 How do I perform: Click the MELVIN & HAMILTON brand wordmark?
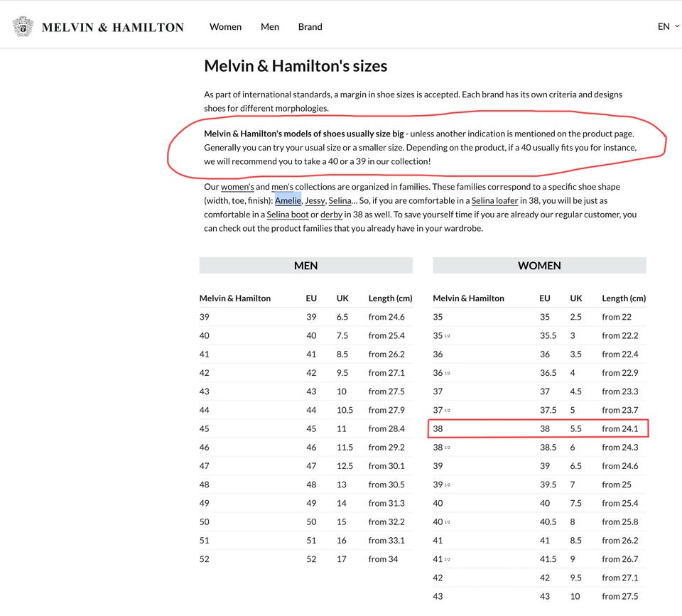pos(113,28)
